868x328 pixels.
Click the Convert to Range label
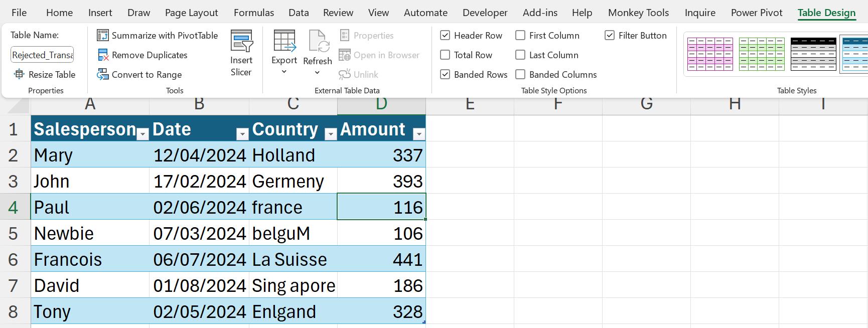point(147,74)
